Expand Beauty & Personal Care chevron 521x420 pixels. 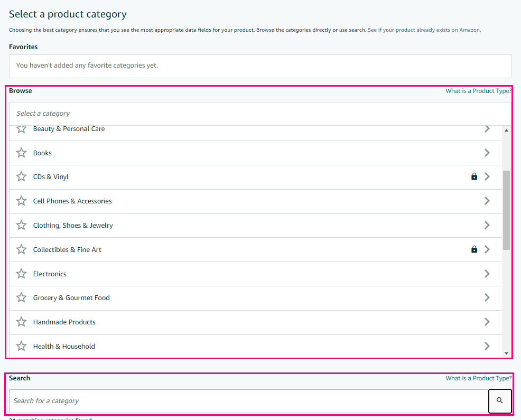pos(487,129)
